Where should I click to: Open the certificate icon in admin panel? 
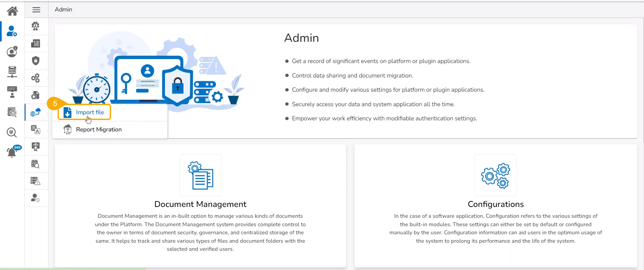(36, 147)
